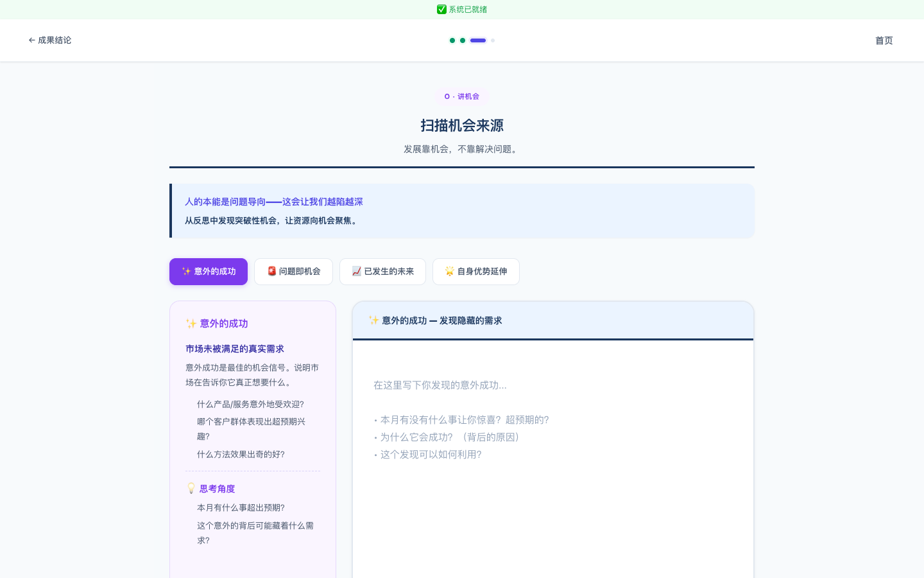Click 本月有什么事超出预期? item
This screenshot has height=578, width=924.
pos(241,507)
